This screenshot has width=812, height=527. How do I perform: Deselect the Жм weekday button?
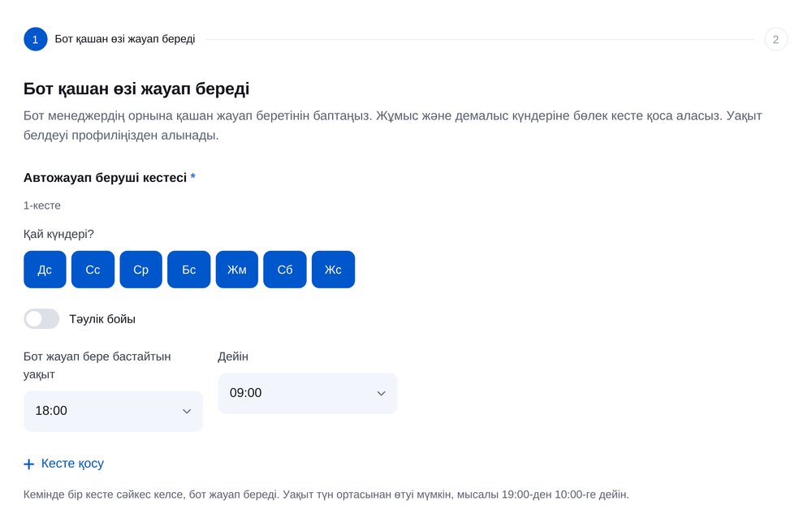click(236, 270)
